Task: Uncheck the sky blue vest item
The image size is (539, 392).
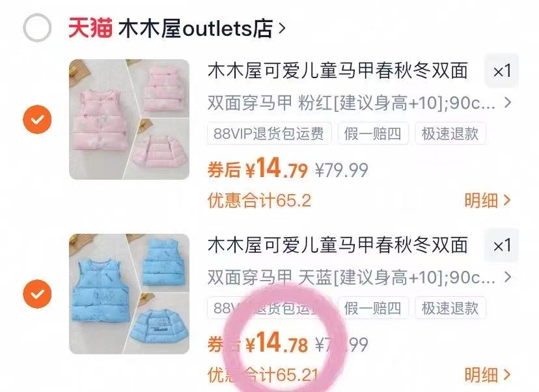Action: coord(37,294)
